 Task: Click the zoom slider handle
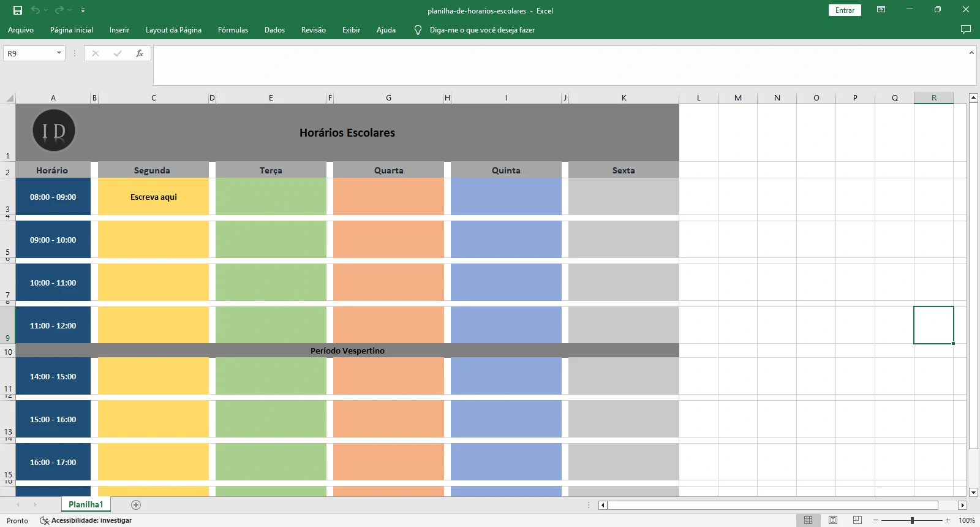coord(912,520)
